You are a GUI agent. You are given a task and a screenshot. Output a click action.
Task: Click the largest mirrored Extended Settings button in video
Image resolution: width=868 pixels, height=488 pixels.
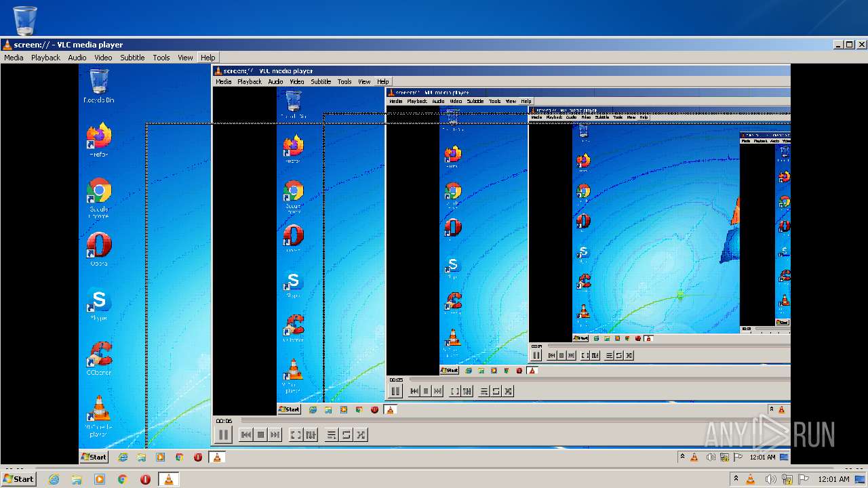pos(311,435)
